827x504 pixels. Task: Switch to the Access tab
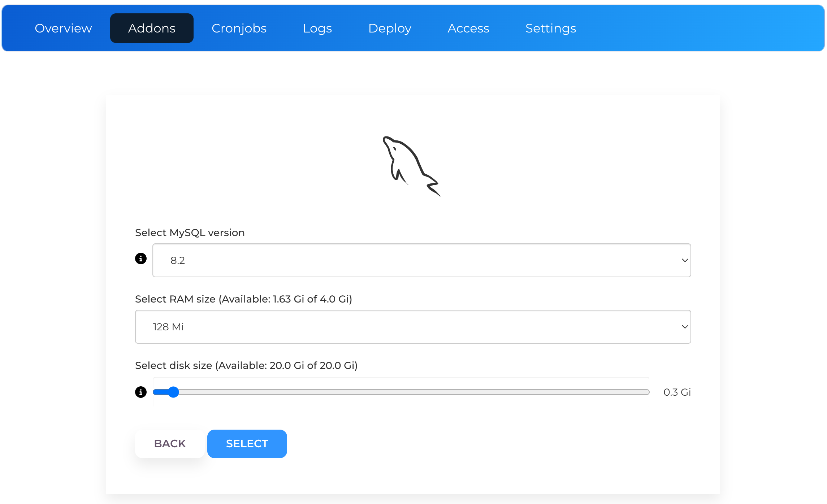[468, 28]
